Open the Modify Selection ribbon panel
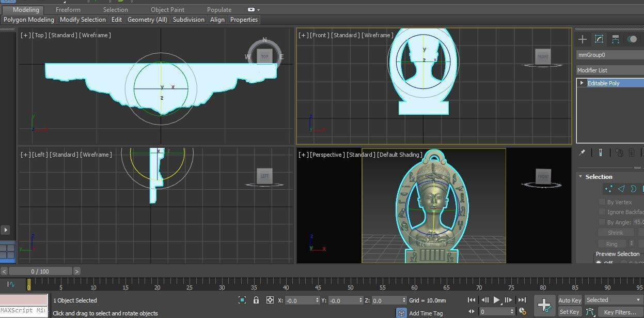Image resolution: width=644 pixels, height=318 pixels. coord(83,20)
